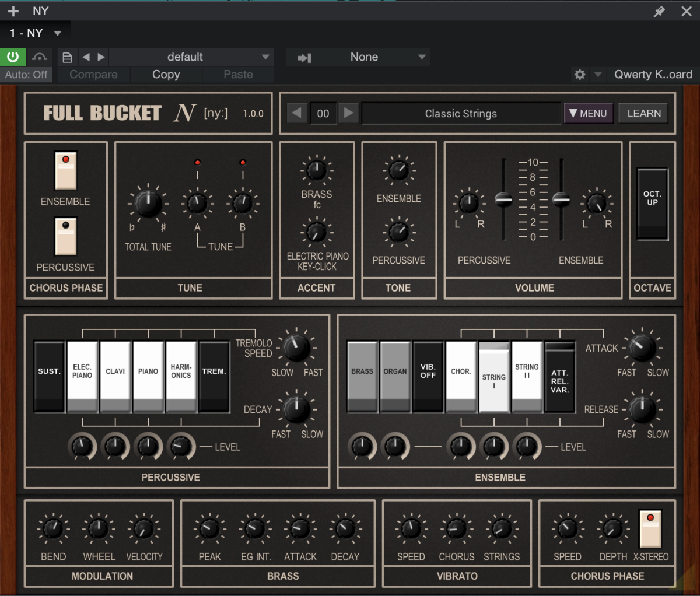Toggle the OCT. UP octave switch
Image resolution: width=700 pixels, height=596 pixels.
652,204
